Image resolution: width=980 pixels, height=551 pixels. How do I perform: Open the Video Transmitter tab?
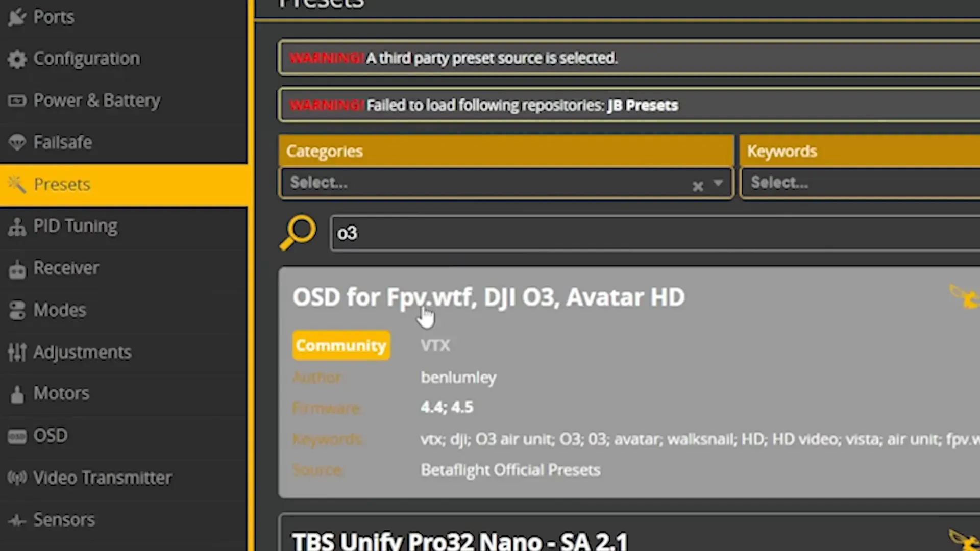tap(122, 478)
